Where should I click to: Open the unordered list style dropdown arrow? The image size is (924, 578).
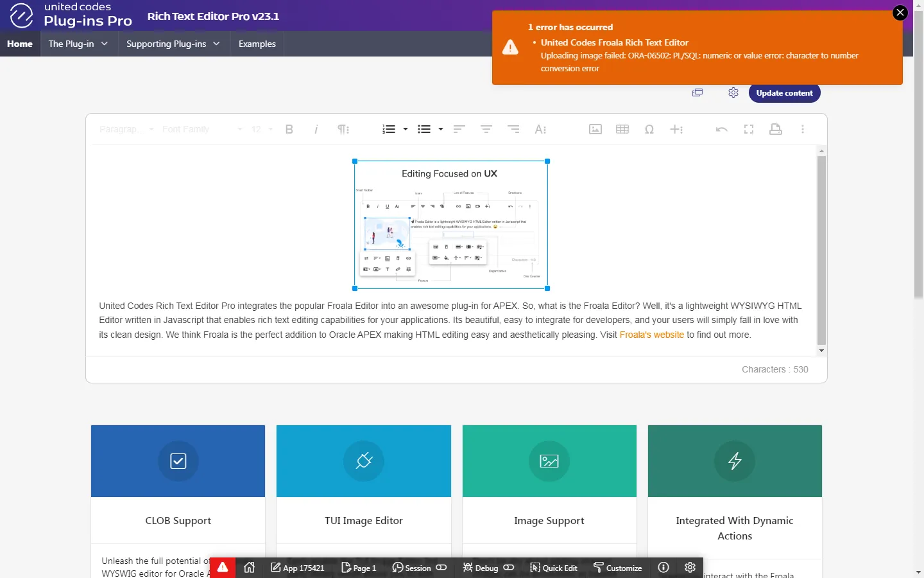coord(441,129)
